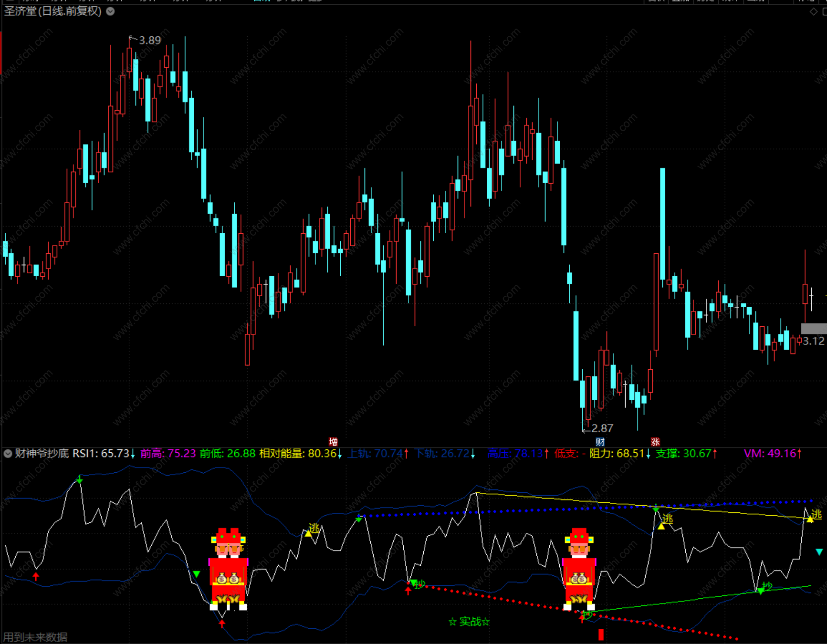Click the 财神爷抄底 indicator name

[42, 453]
